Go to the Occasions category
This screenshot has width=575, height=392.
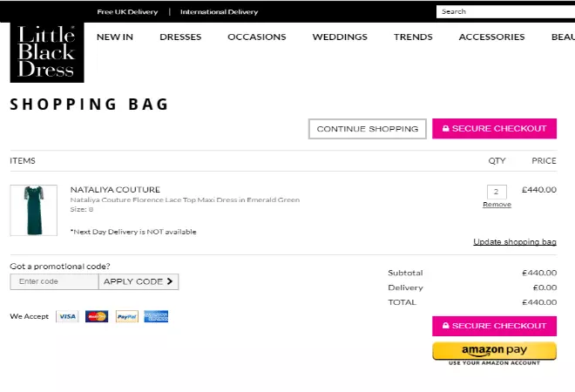point(256,37)
